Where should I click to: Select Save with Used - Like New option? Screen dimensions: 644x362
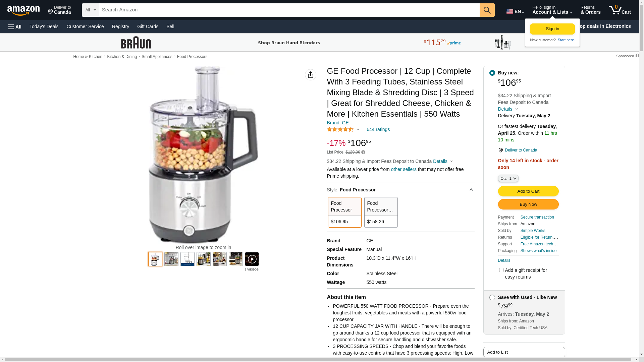coord(492,297)
